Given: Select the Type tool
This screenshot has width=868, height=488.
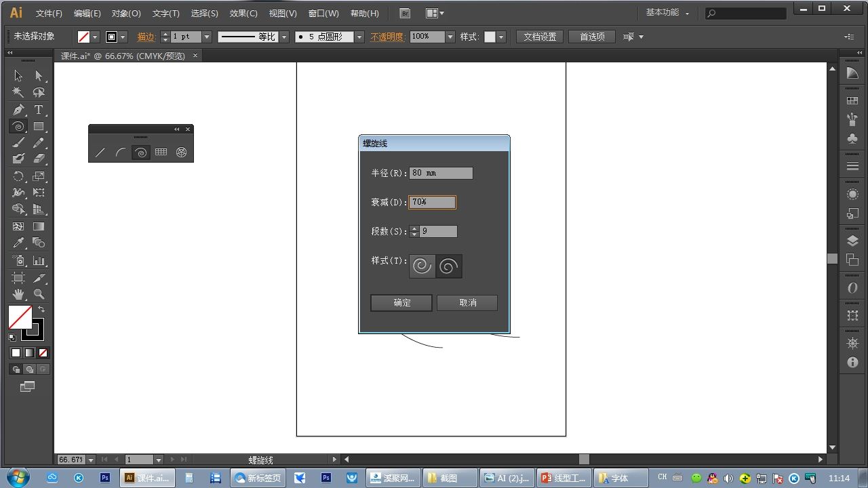Looking at the screenshot, I should 39,110.
